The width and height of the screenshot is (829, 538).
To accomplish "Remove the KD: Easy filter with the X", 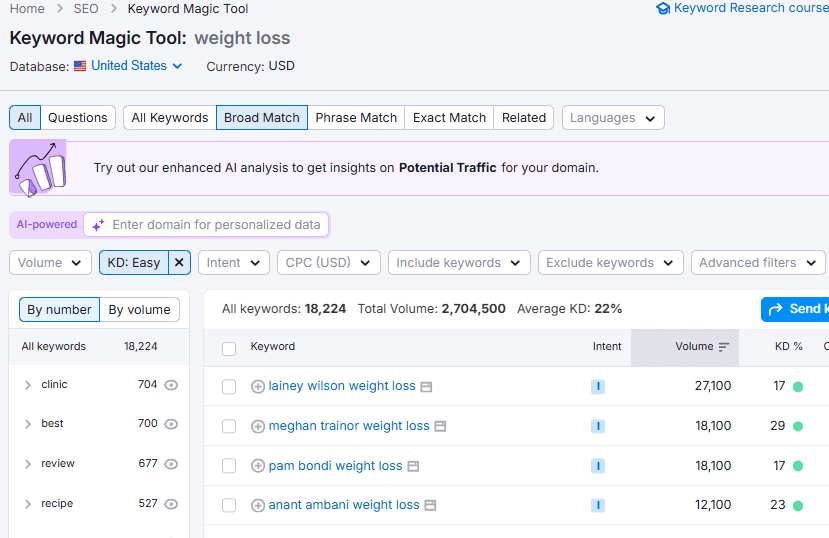I will (x=179, y=263).
